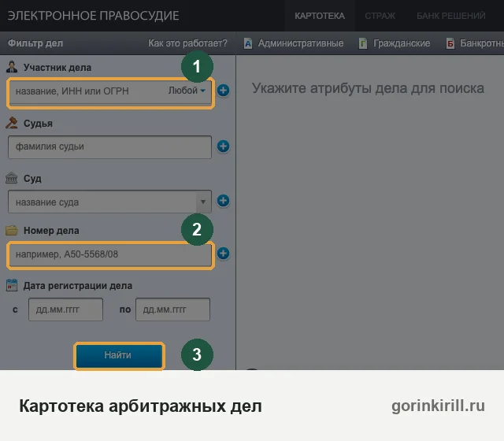504x441 pixels.
Task: Open the Любой participant type dropdown
Action: pyautogui.click(x=187, y=91)
